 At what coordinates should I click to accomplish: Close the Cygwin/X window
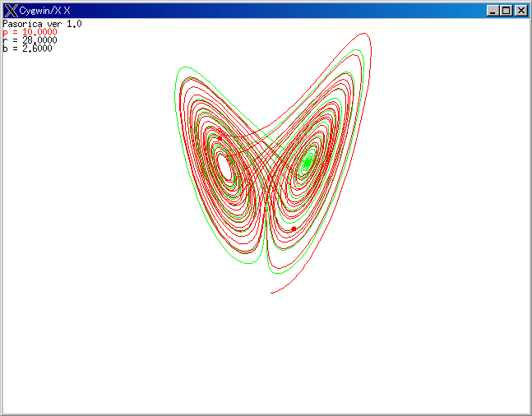pos(521,11)
